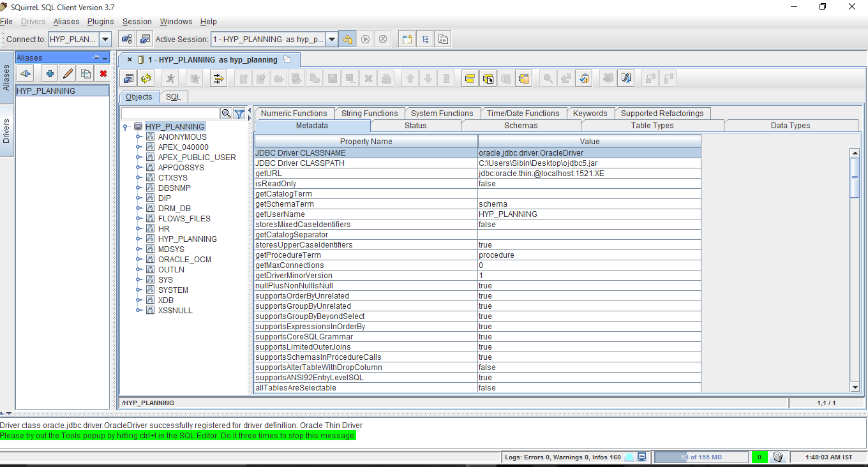Open New Session Properties icon in main toolbar
The width and height of the screenshot is (868, 467).
(145, 39)
